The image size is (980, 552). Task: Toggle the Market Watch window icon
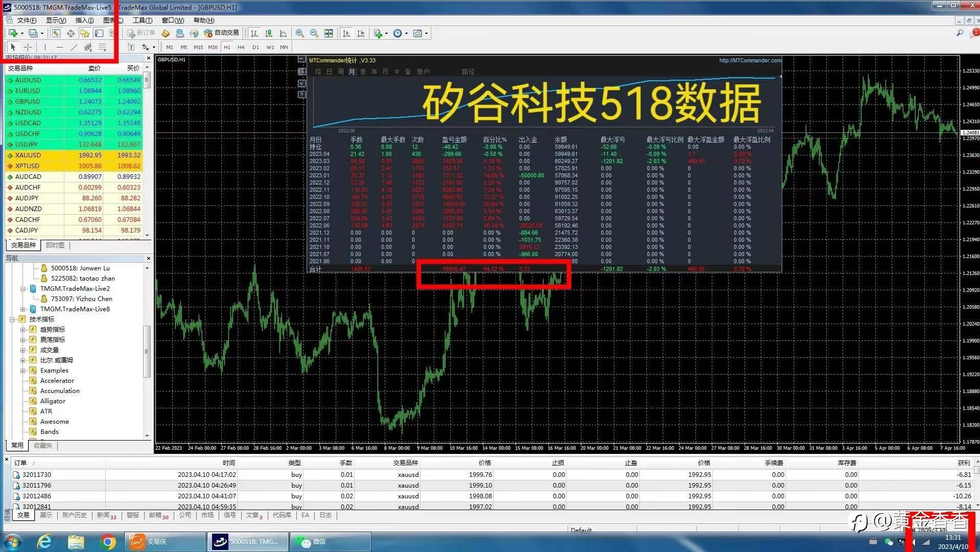coord(56,33)
